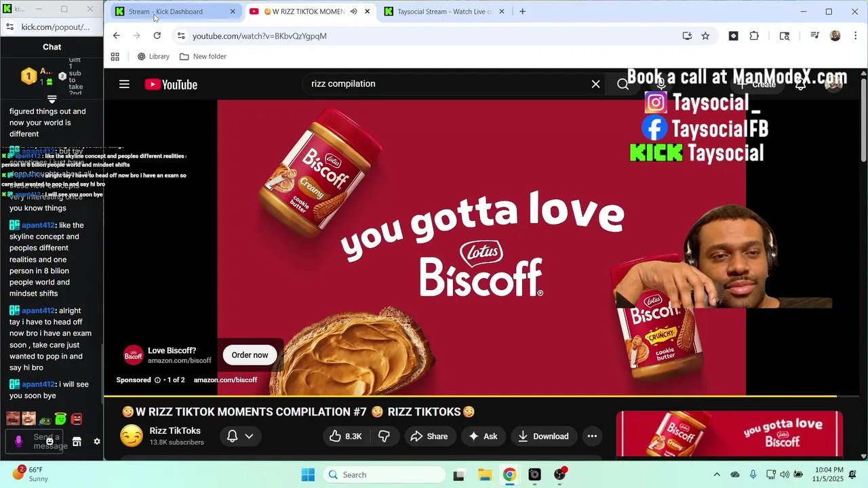Download the video
This screenshot has height=488, width=868.
click(543, 436)
